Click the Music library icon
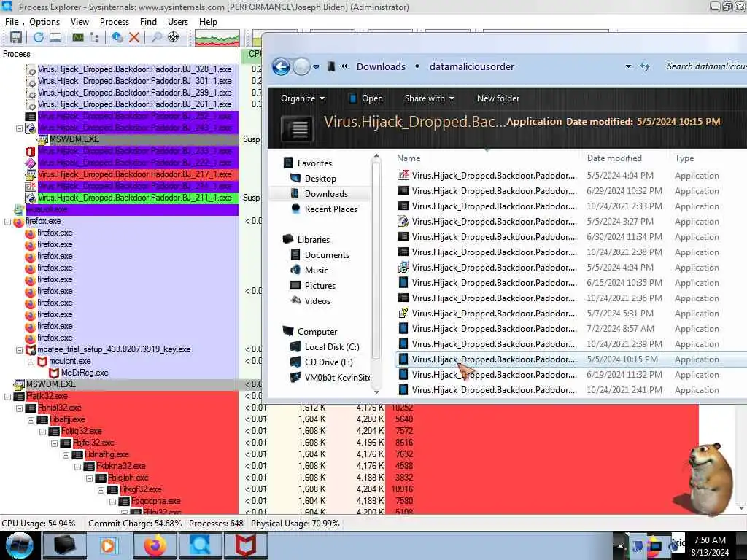Screen dimensions: 747x560 pos(295,270)
